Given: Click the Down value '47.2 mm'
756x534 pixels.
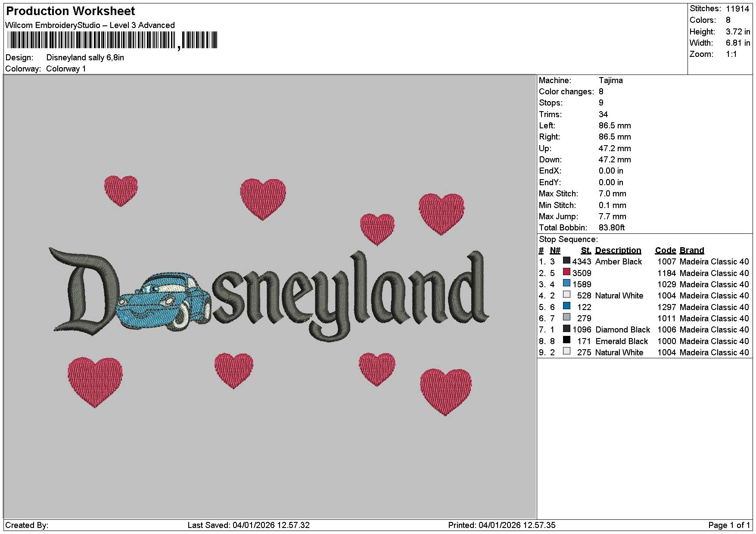Looking at the screenshot, I should (615, 160).
